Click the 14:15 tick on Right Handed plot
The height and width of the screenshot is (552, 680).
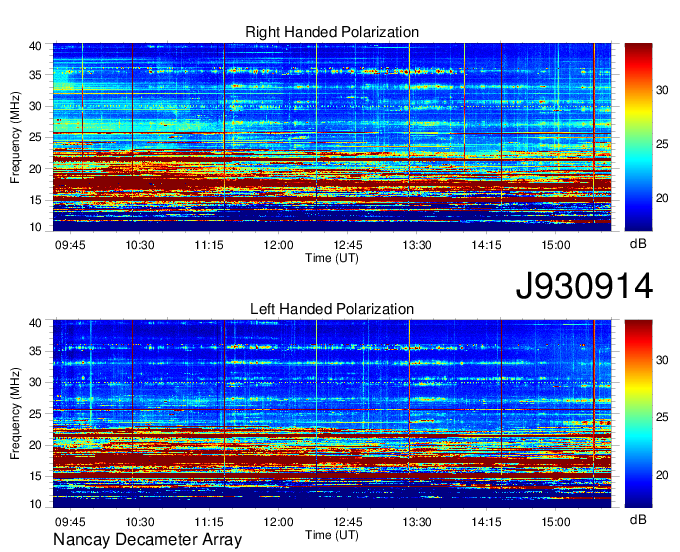click(x=486, y=245)
